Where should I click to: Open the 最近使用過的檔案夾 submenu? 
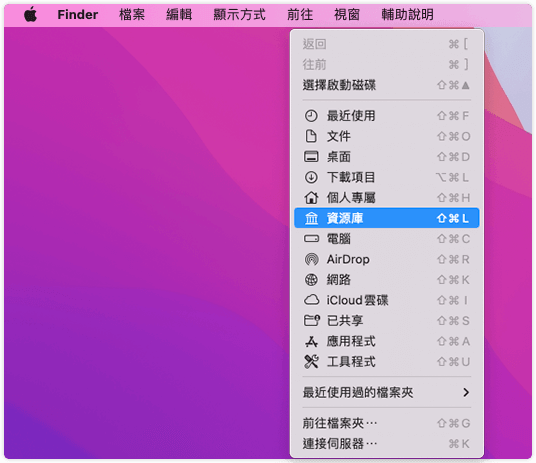click(387, 392)
